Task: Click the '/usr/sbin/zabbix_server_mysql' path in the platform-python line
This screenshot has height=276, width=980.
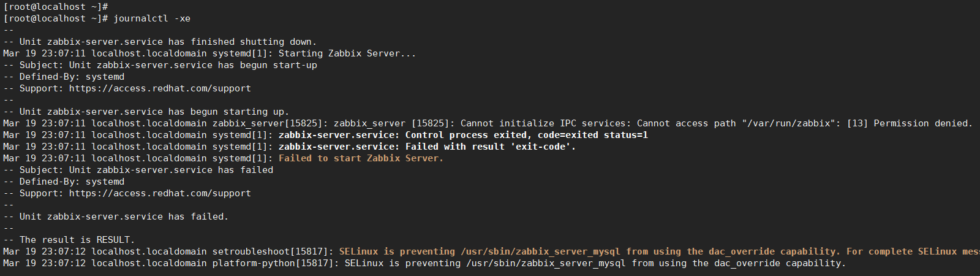Action: [x=546, y=263]
